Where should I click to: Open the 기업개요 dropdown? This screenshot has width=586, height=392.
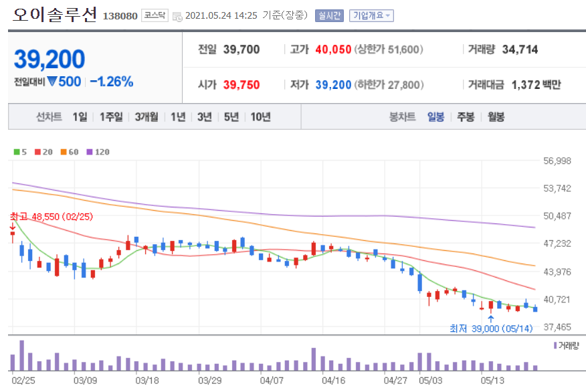(371, 15)
